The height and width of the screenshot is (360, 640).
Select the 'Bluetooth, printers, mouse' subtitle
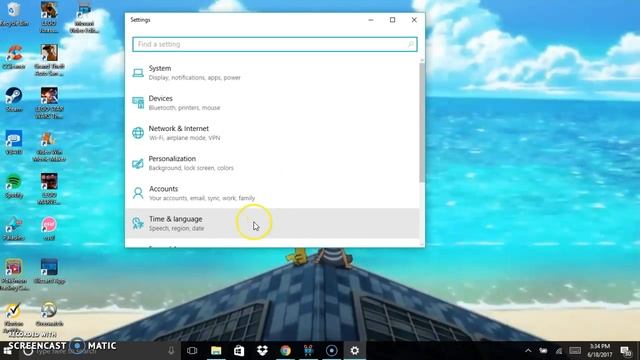(x=184, y=108)
